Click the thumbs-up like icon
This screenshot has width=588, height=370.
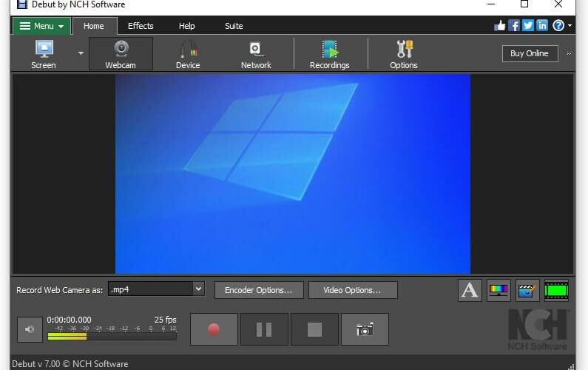(x=499, y=25)
